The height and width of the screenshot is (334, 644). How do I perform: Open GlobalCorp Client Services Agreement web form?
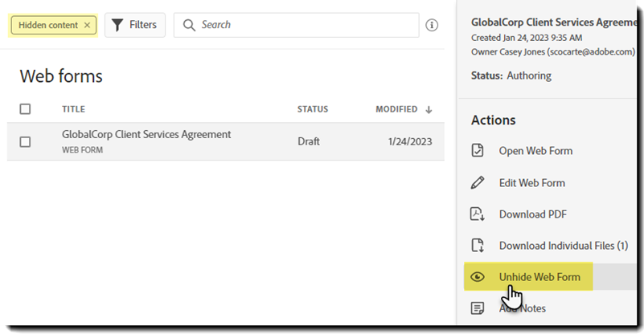click(146, 135)
